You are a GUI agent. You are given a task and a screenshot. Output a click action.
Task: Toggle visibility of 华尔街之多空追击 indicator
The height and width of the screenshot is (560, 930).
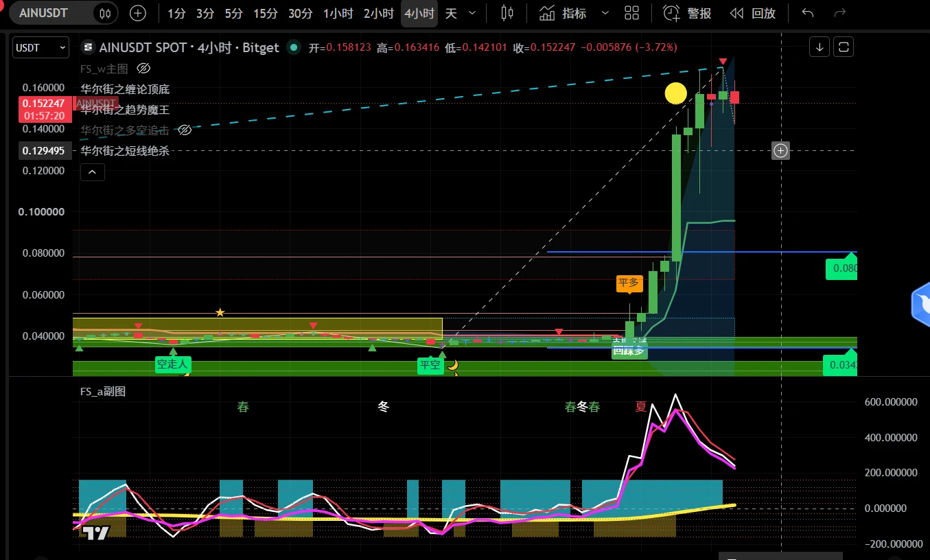185,130
